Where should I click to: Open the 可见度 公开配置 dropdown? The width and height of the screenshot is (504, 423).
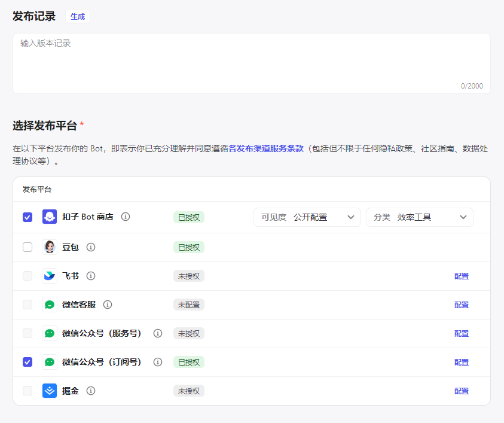point(307,217)
